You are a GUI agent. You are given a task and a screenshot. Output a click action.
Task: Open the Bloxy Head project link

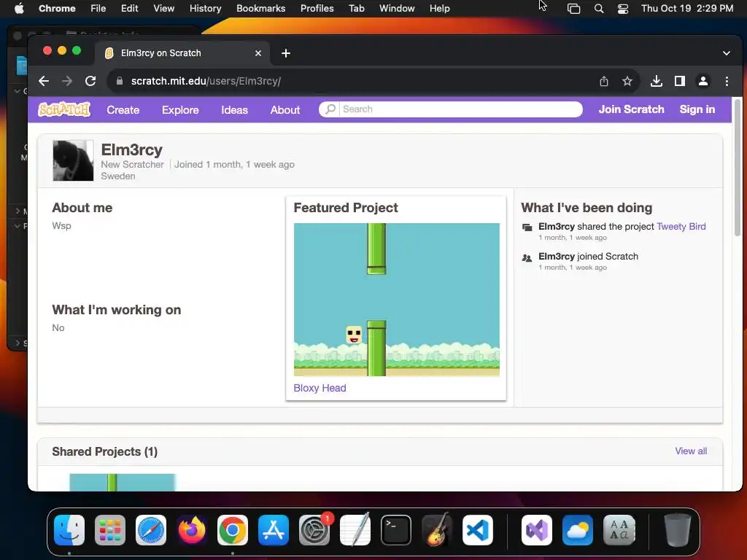tap(320, 388)
